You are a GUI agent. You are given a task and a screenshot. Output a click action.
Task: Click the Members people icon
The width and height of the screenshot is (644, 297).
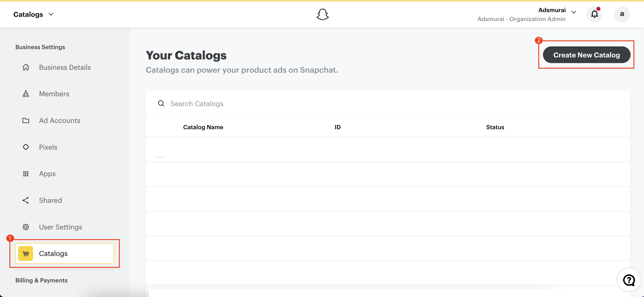(x=26, y=94)
